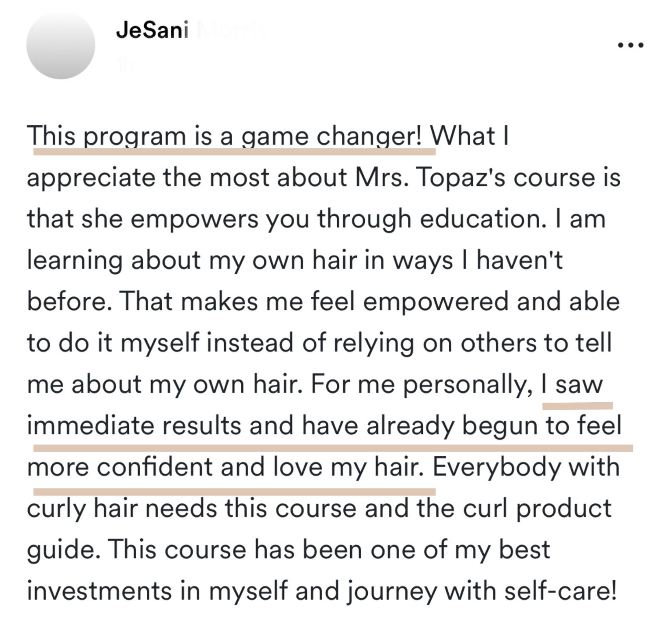The image size is (672, 633).
Task: Click 'one of my best' phrase
Action: click(460, 549)
